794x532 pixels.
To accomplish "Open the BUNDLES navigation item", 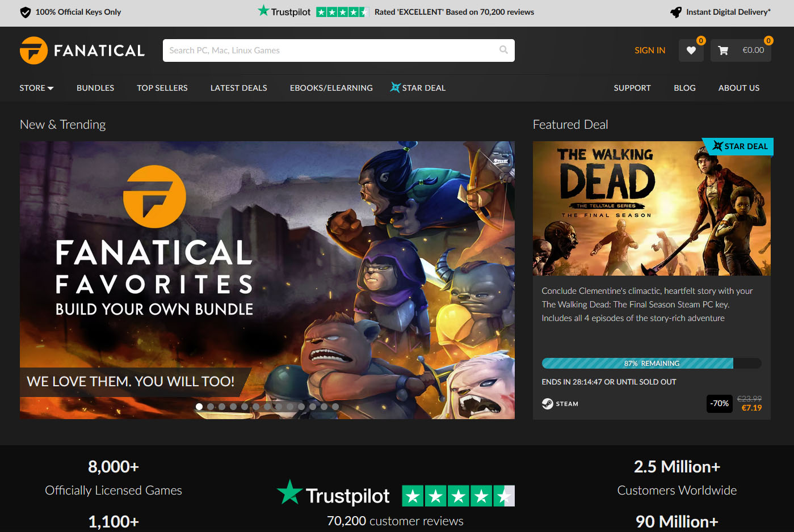I will 95,88.
